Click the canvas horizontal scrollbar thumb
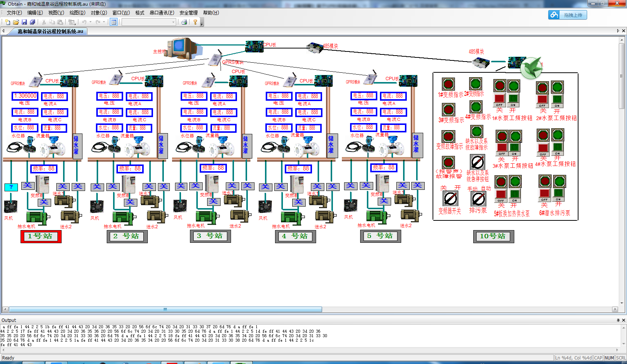 point(165,309)
